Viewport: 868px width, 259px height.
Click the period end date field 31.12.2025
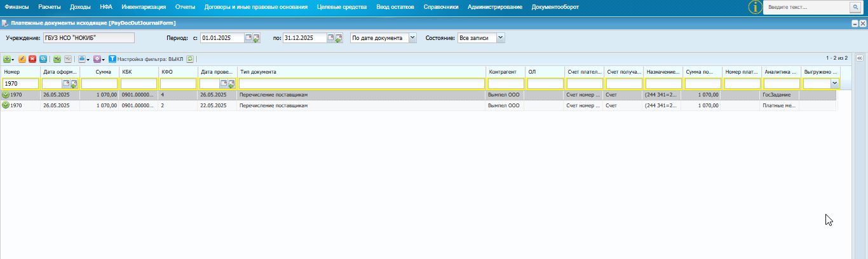tap(305, 38)
